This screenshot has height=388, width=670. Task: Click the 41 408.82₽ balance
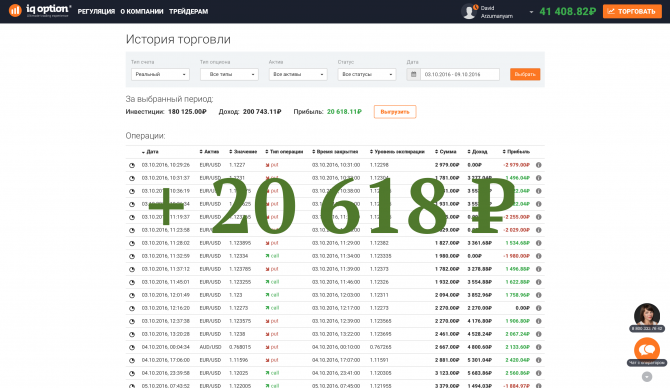point(567,12)
